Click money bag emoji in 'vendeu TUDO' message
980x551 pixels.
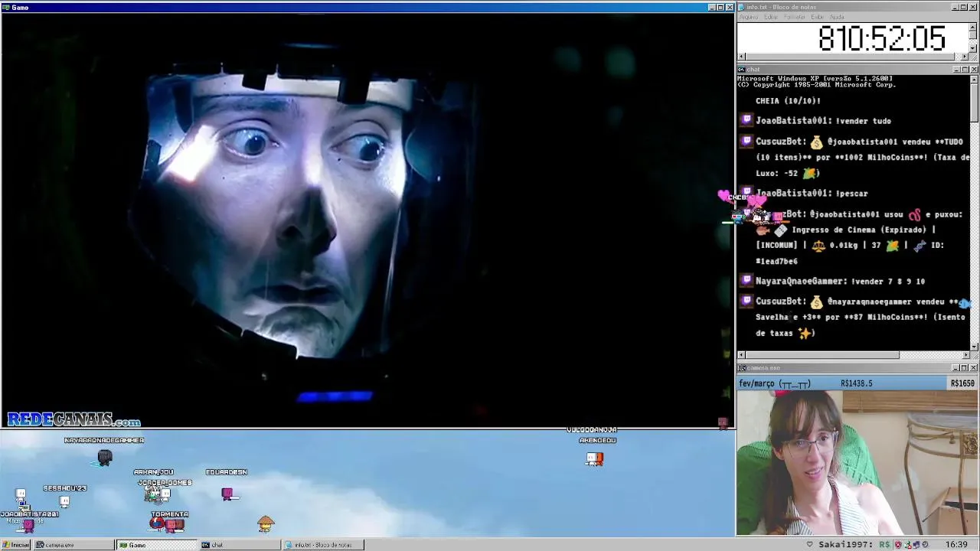tap(816, 142)
